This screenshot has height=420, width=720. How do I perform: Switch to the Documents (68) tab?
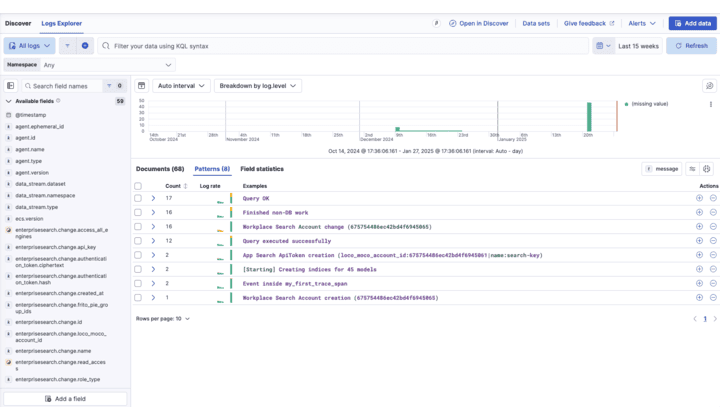[x=160, y=169]
